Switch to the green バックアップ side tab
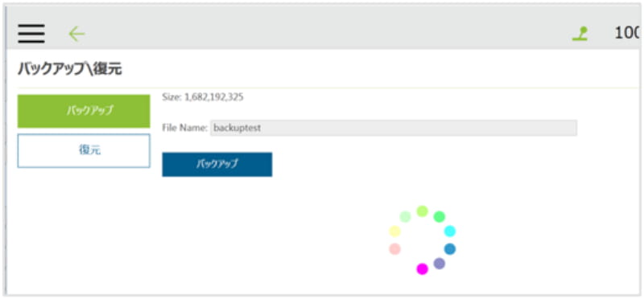Screen dimensions: 644x299 pos(84,111)
